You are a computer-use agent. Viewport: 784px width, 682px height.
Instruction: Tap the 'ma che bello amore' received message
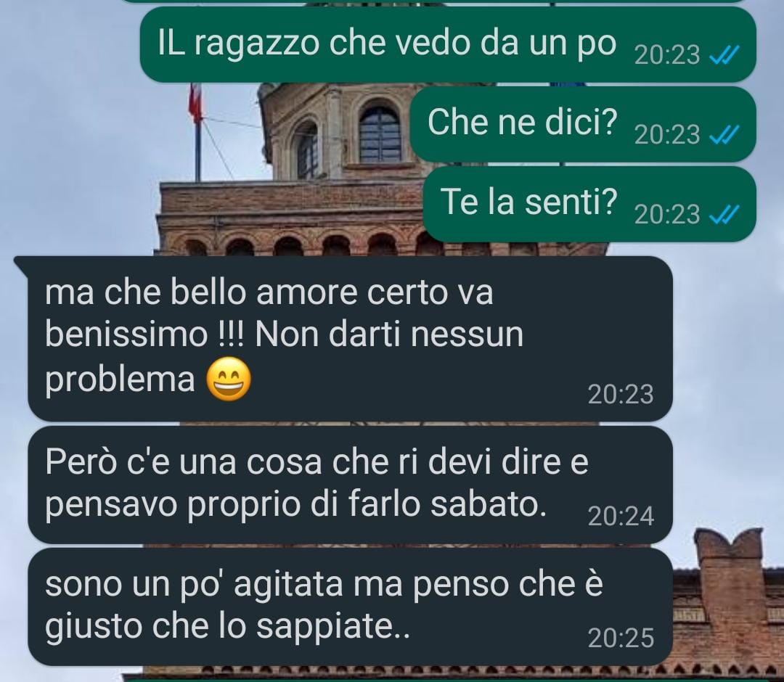click(x=350, y=339)
